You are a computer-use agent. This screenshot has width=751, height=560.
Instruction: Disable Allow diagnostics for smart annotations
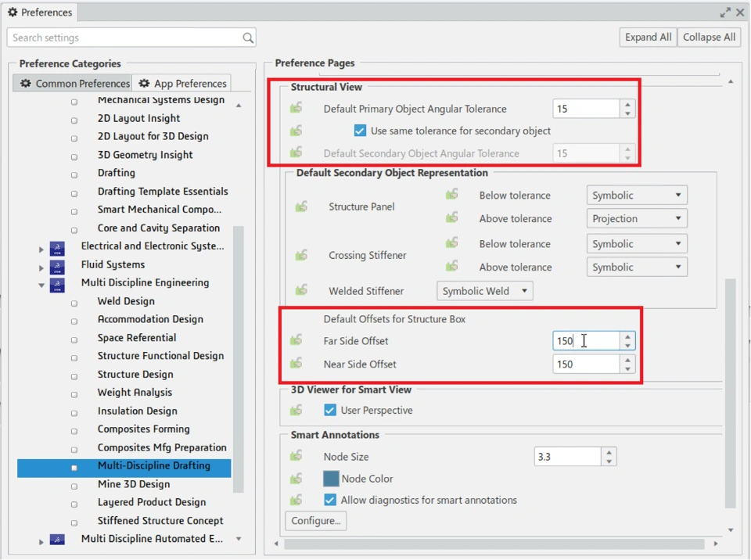pos(330,501)
